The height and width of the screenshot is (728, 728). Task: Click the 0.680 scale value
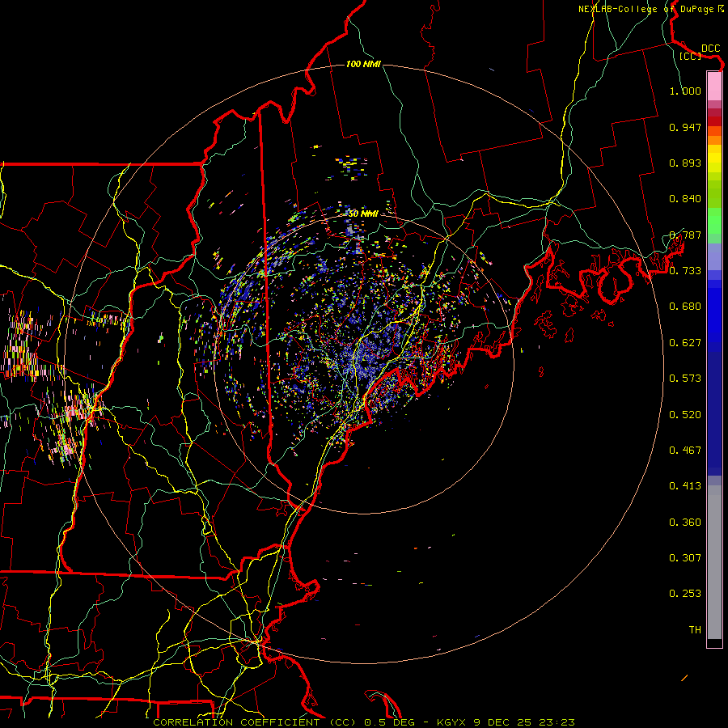[685, 307]
